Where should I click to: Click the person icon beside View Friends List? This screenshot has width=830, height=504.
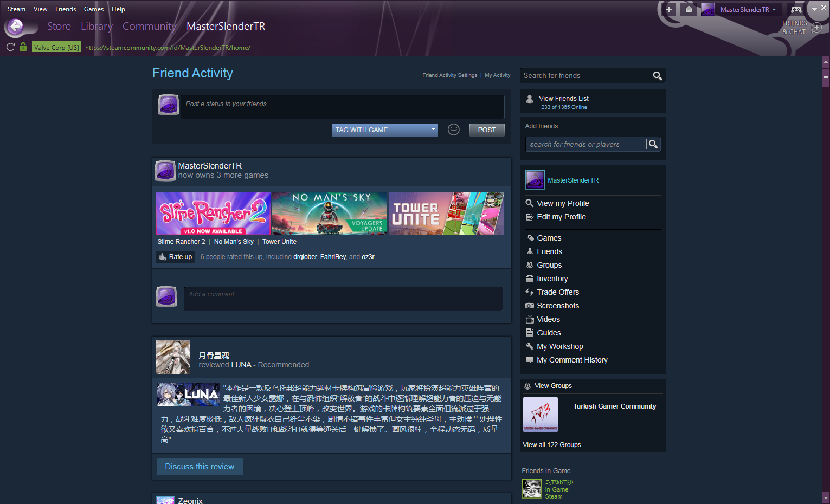click(x=530, y=99)
